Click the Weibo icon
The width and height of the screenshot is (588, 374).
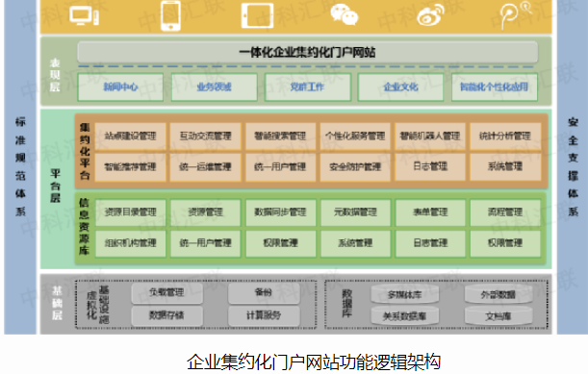[x=431, y=15]
